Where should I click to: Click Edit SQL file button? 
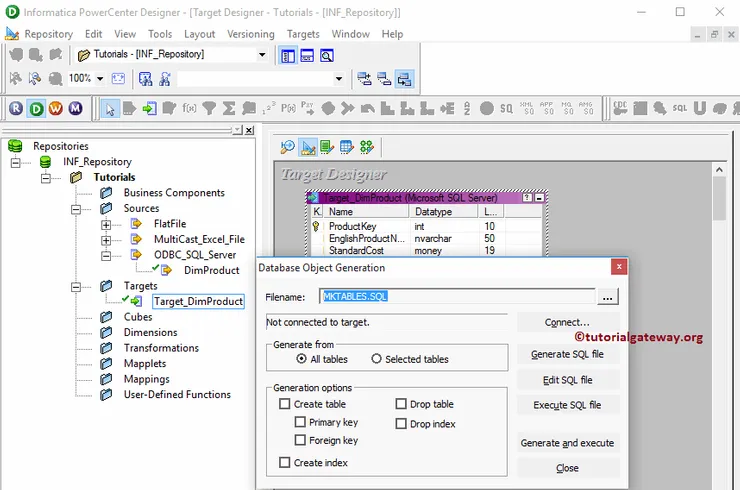tap(567, 380)
